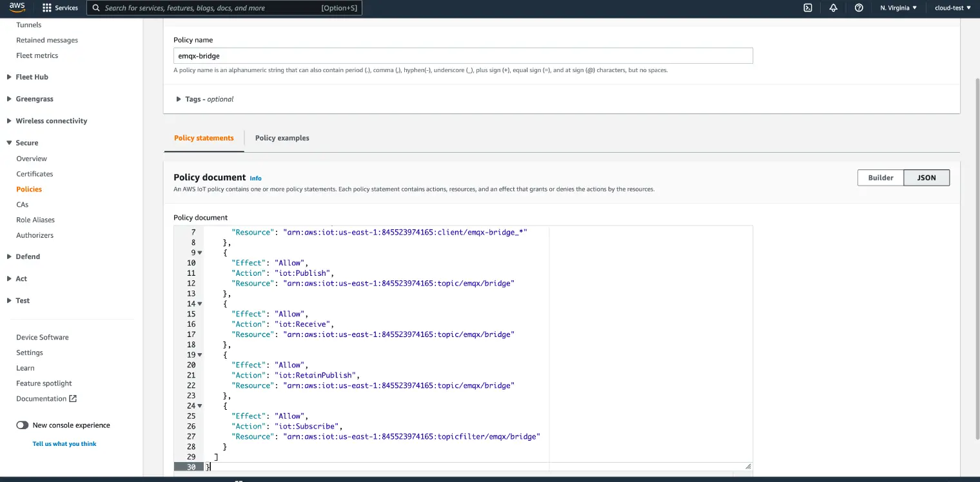Select line number 30 in the gutter
This screenshot has height=482, width=980.
tap(191, 467)
